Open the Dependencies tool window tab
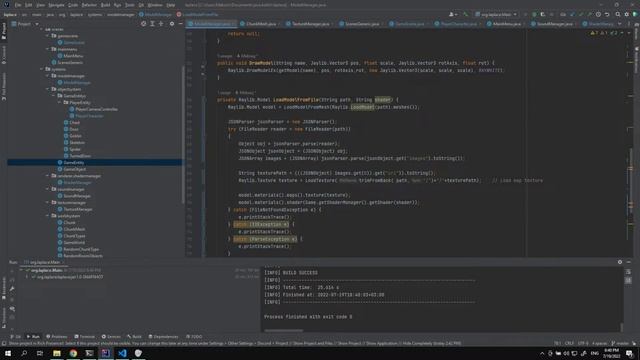 163,337
